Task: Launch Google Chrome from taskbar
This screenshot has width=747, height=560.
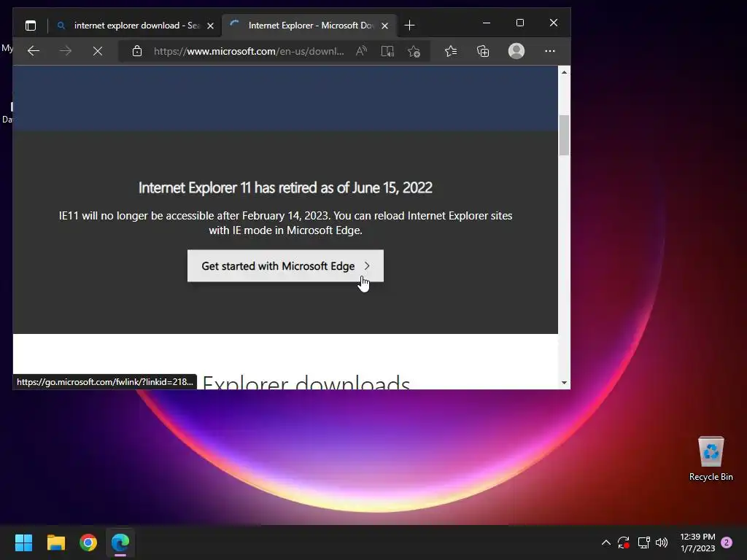Action: pyautogui.click(x=88, y=542)
